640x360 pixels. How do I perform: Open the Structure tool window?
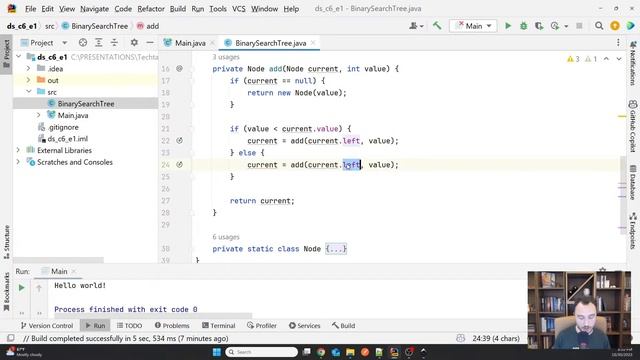point(7,242)
